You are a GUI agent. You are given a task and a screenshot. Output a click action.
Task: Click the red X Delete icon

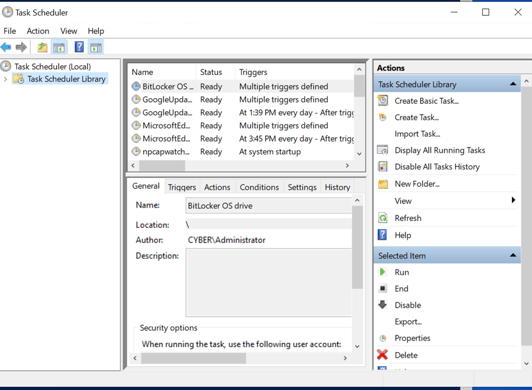coord(382,355)
